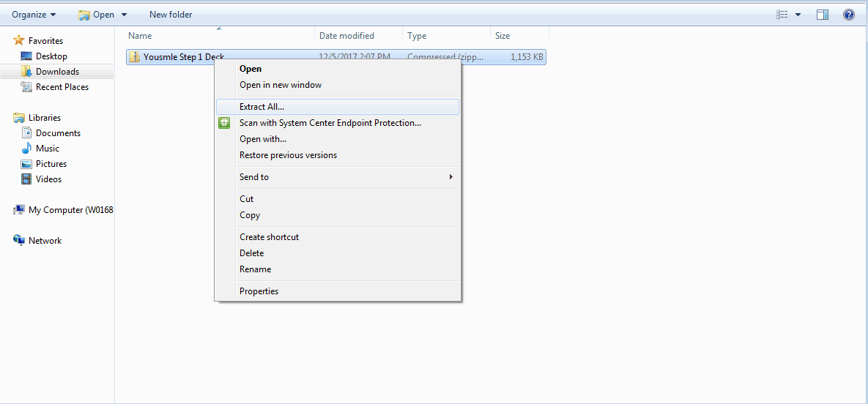868x404 pixels.
Task: Expand the Send to submenu
Action: click(338, 177)
